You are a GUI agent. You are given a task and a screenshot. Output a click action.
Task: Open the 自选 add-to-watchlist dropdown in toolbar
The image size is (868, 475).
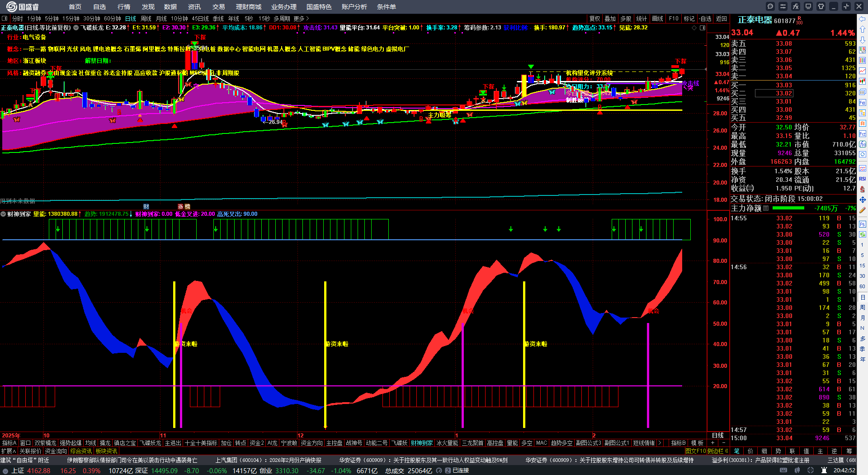(705, 19)
